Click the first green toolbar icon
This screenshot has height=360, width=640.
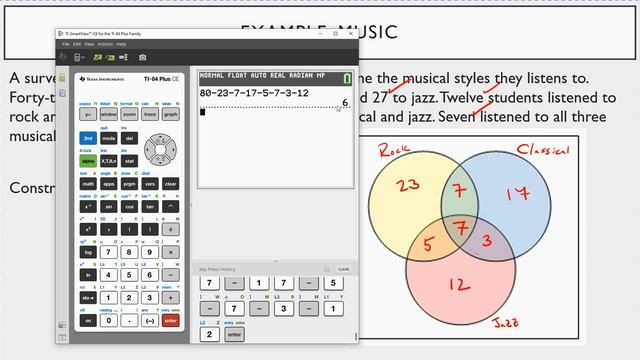pos(98,58)
